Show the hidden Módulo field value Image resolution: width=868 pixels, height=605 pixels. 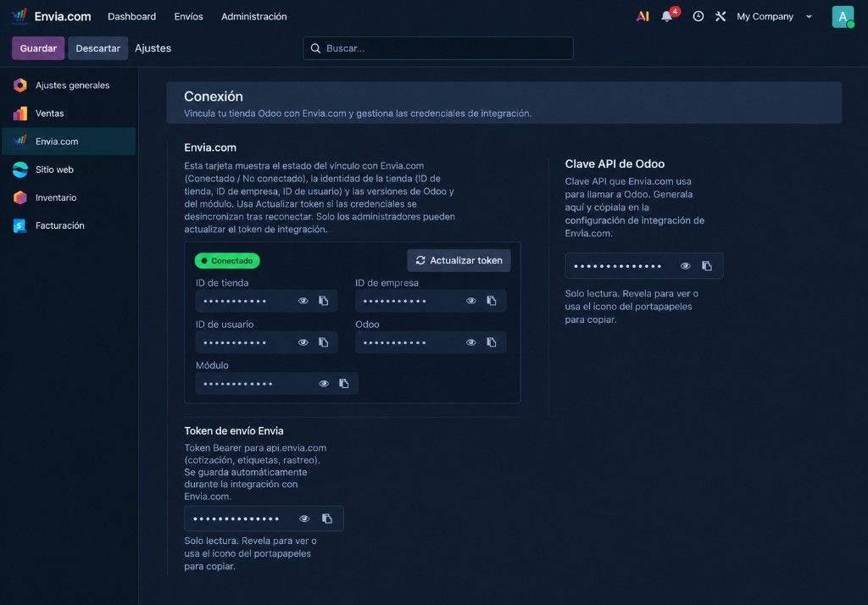(323, 383)
